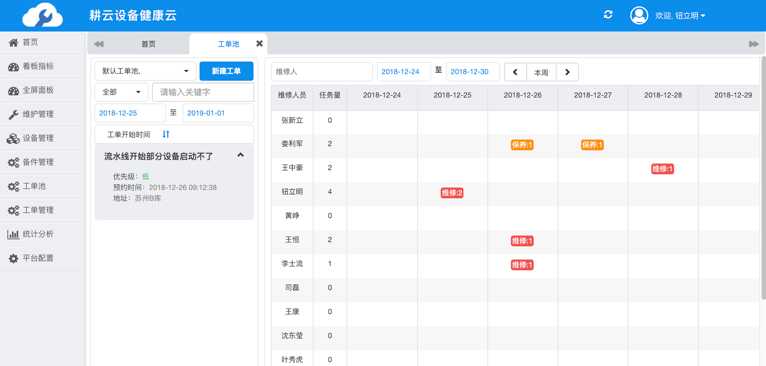This screenshot has height=366, width=766.
Task: Click the 耕云设备健康云 title
Action: (133, 16)
